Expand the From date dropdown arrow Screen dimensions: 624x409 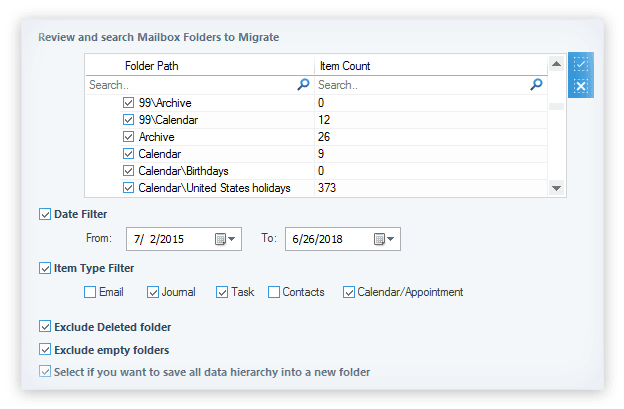point(233,239)
